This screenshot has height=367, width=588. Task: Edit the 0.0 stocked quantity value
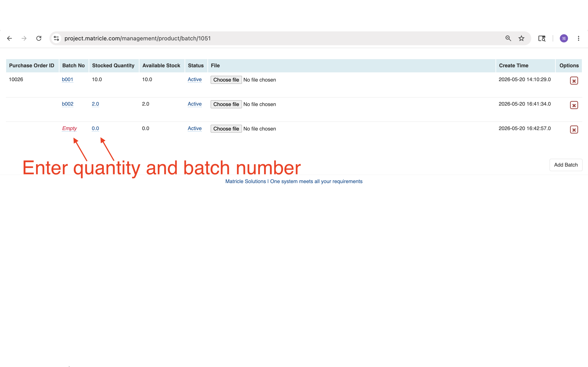[95, 128]
